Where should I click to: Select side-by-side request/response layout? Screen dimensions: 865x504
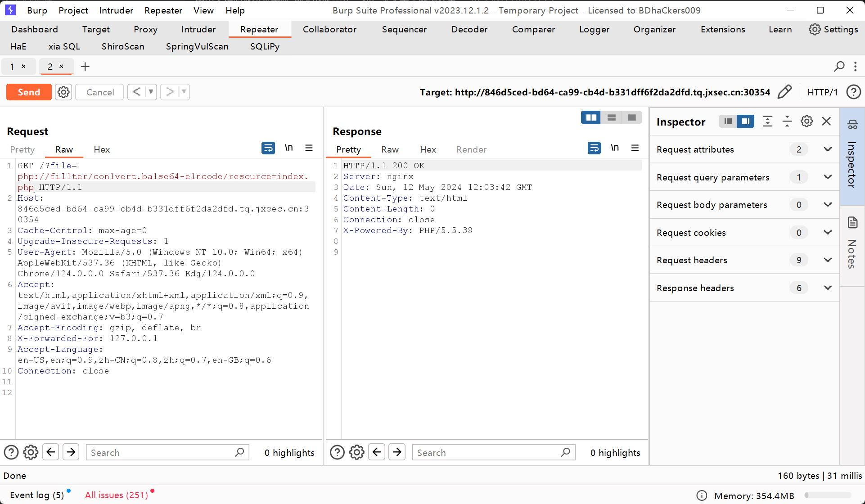coord(591,117)
